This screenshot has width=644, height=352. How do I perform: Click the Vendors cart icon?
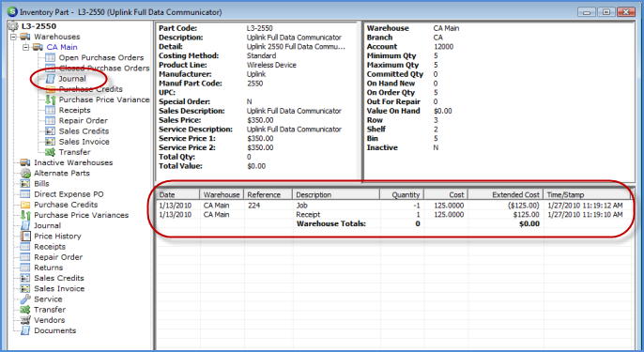click(x=25, y=320)
